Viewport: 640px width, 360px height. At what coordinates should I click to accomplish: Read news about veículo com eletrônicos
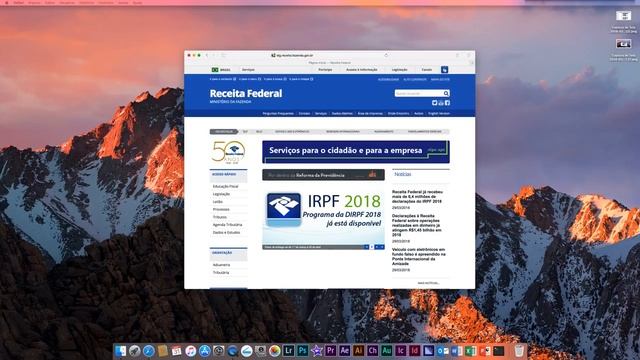tap(419, 256)
